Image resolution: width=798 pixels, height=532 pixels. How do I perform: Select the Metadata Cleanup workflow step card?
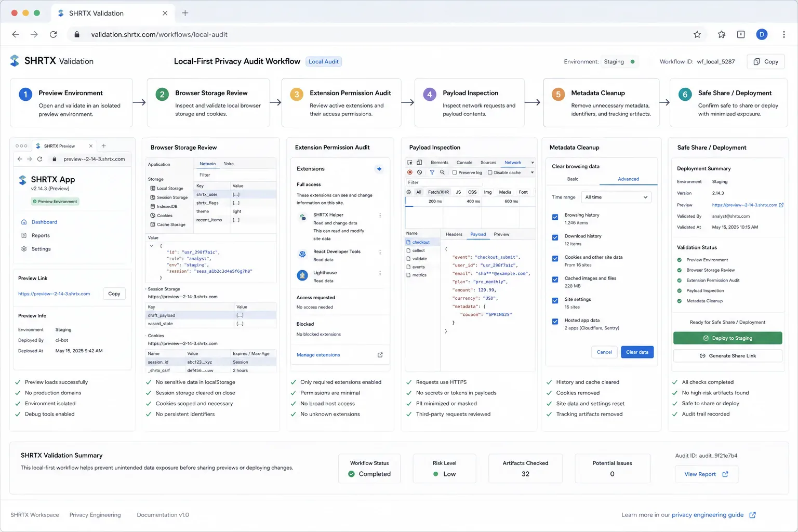pyautogui.click(x=601, y=102)
